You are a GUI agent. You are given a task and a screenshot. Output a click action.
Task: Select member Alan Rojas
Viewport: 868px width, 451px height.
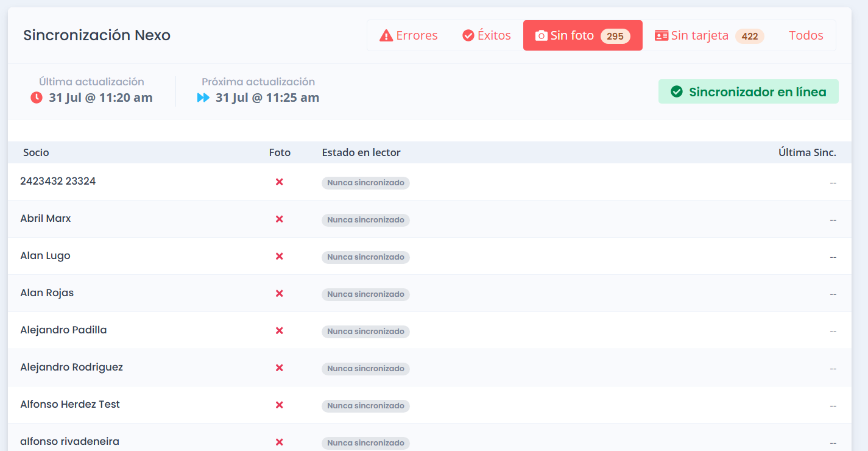pyautogui.click(x=47, y=293)
